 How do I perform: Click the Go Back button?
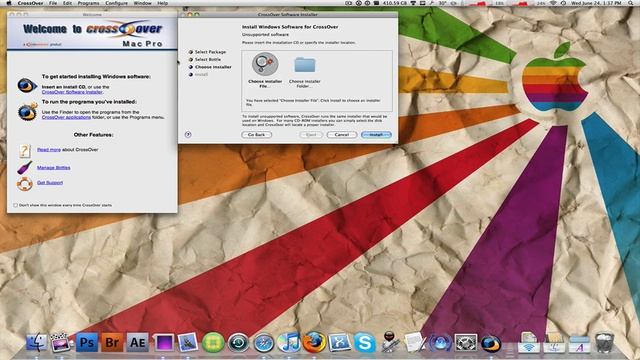[x=256, y=135]
